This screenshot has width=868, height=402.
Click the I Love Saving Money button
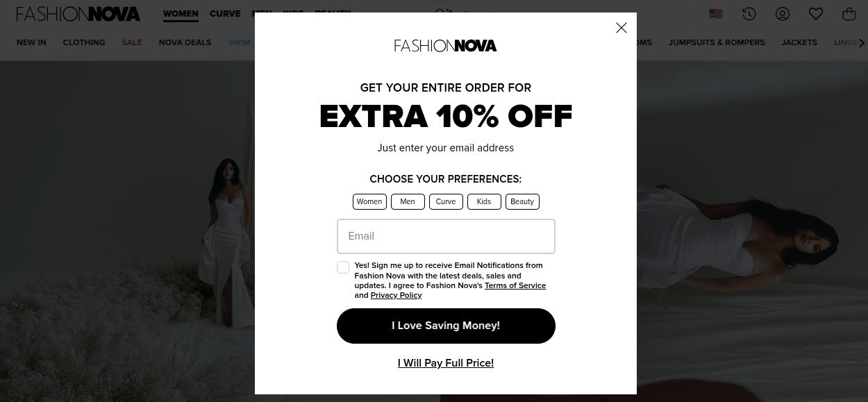click(445, 326)
